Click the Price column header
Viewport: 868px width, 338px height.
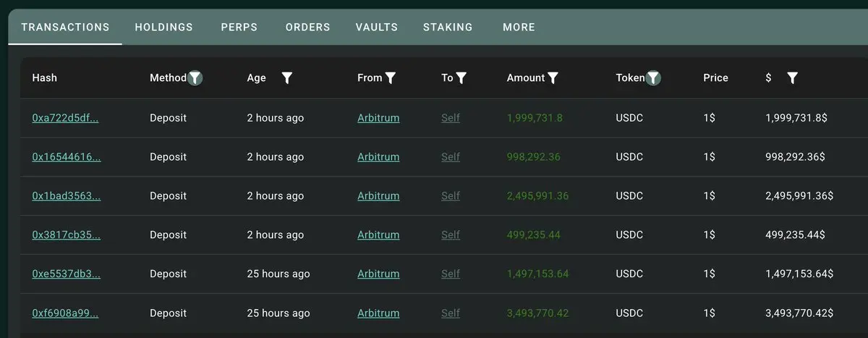715,78
